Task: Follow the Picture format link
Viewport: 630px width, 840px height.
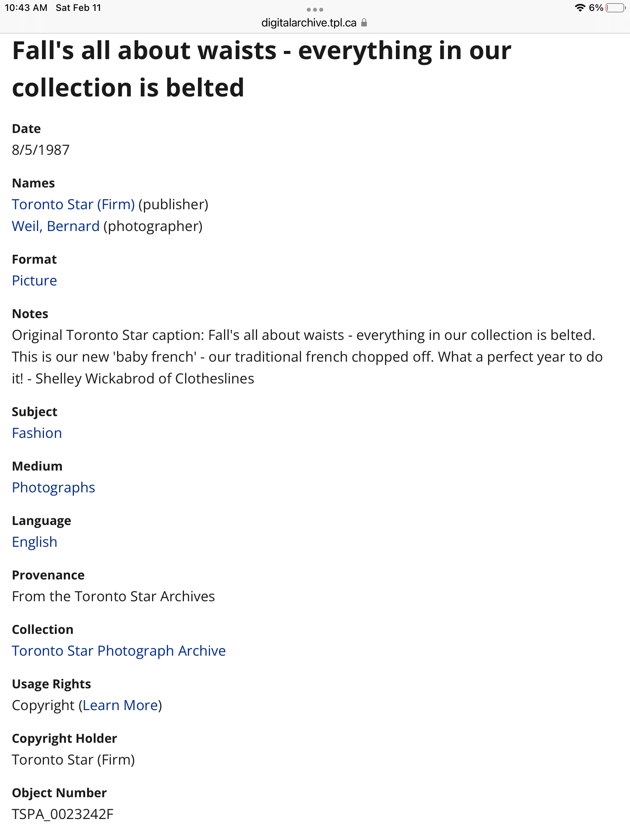Action: pyautogui.click(x=34, y=280)
